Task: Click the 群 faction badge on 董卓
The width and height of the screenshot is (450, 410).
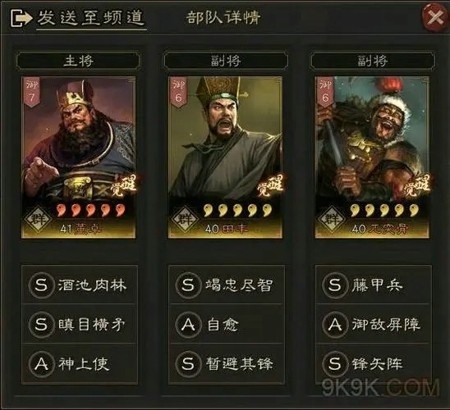Action: coord(38,220)
